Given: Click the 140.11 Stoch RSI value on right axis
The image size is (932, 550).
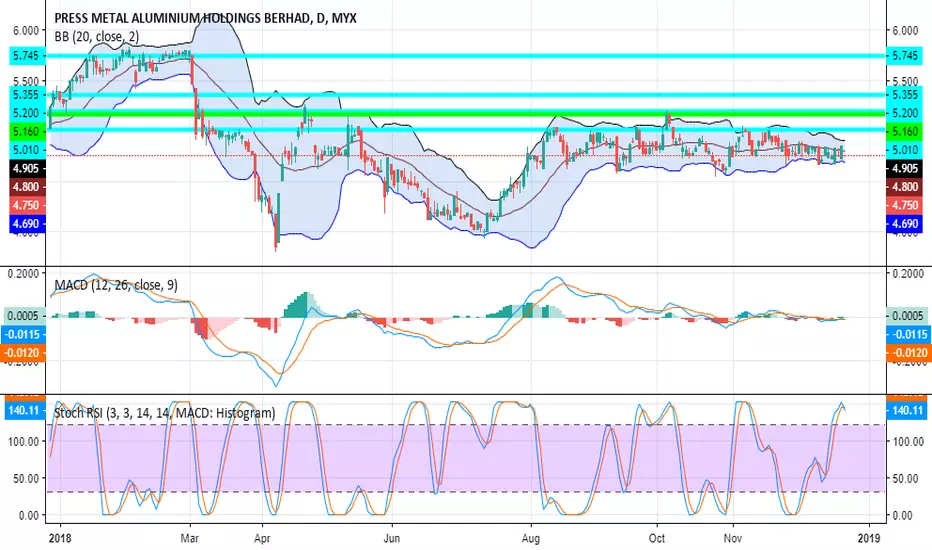Looking at the screenshot, I should pos(907,410).
